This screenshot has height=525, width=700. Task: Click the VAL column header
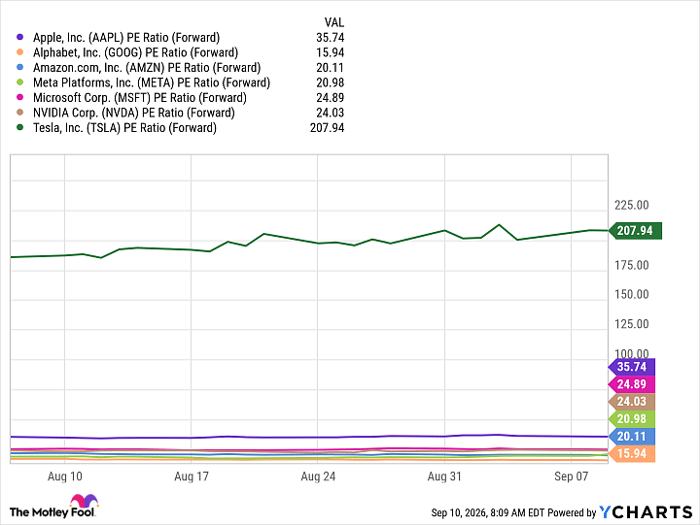coord(334,22)
